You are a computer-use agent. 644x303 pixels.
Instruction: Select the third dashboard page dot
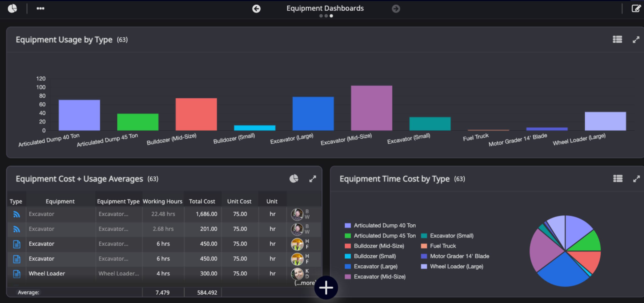331,16
